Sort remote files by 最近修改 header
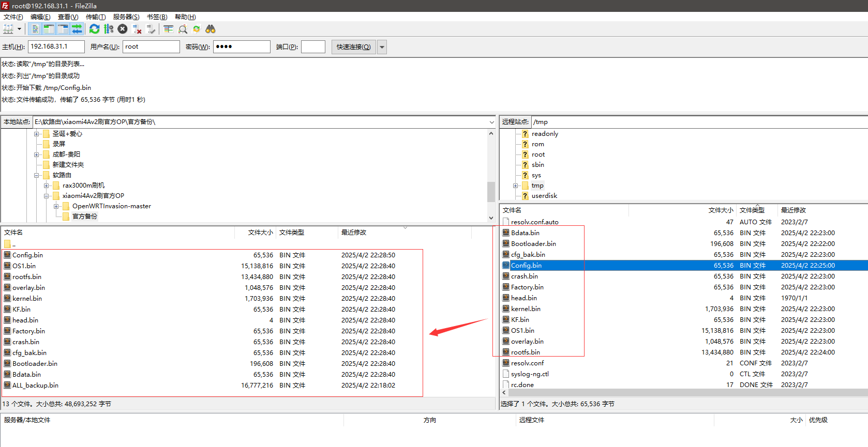This screenshot has height=447, width=868. tap(794, 210)
